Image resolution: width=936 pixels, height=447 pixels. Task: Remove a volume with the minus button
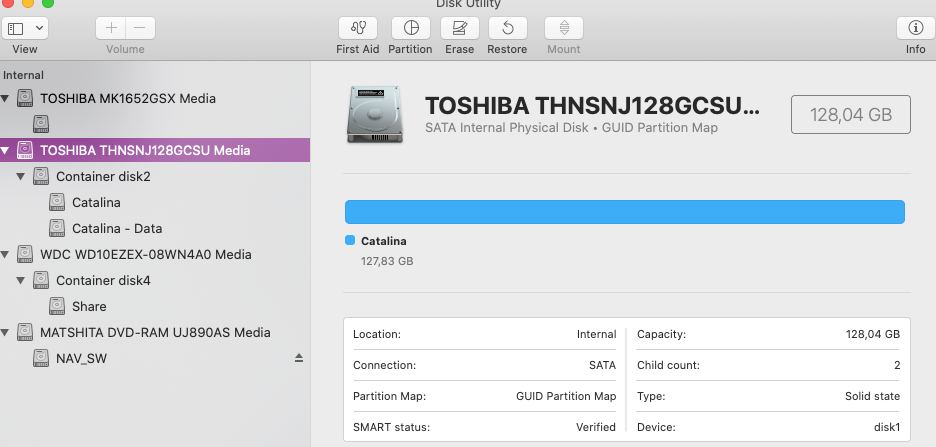140,27
